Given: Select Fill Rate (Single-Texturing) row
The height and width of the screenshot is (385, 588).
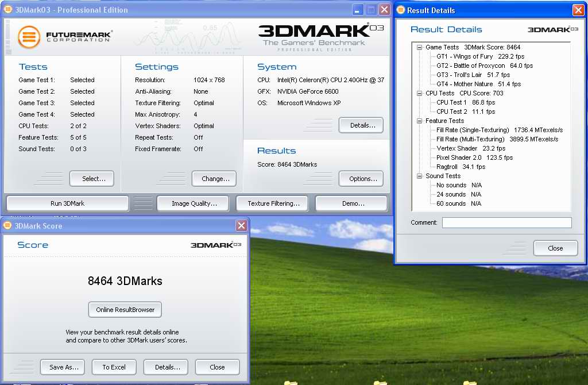Looking at the screenshot, I should pyautogui.click(x=500, y=130).
